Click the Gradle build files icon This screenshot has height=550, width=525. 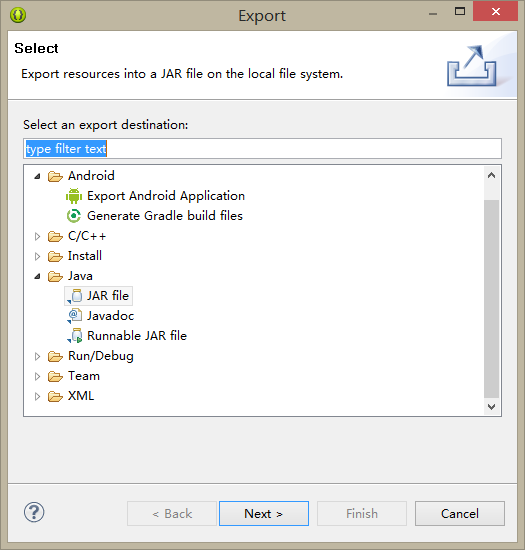[74, 216]
